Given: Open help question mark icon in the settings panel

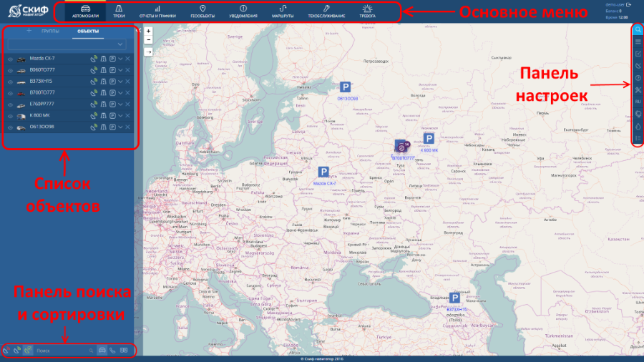Looking at the screenshot, I should 638,78.
